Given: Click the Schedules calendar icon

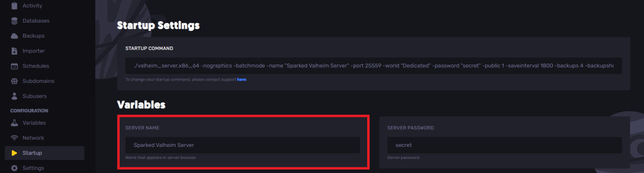Looking at the screenshot, I should coord(14,66).
